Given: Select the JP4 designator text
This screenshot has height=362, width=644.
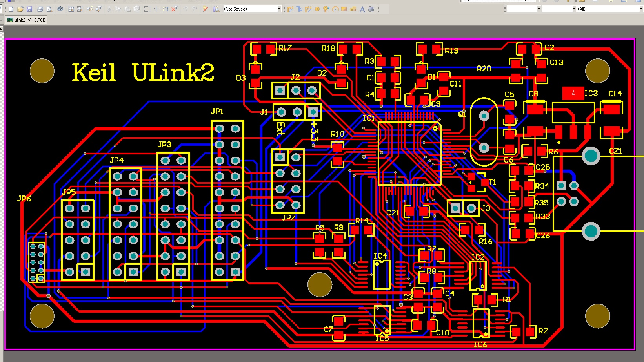Looking at the screenshot, I should pos(116,160).
